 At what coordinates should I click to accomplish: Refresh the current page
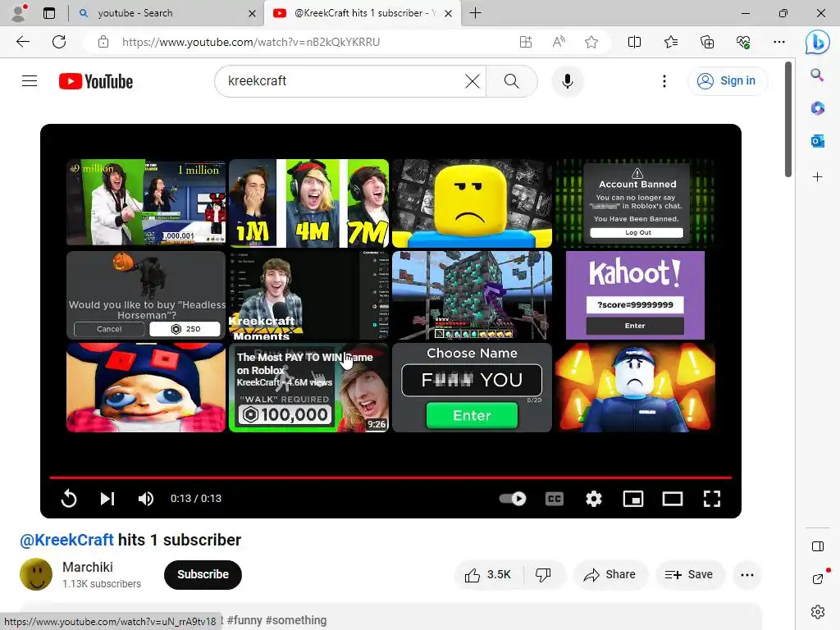59,42
